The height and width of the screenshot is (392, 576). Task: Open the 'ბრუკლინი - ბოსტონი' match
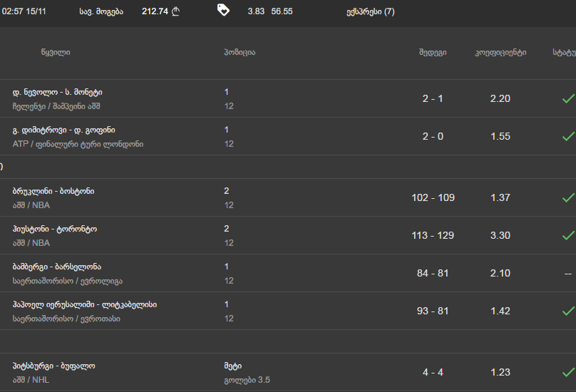(53, 191)
